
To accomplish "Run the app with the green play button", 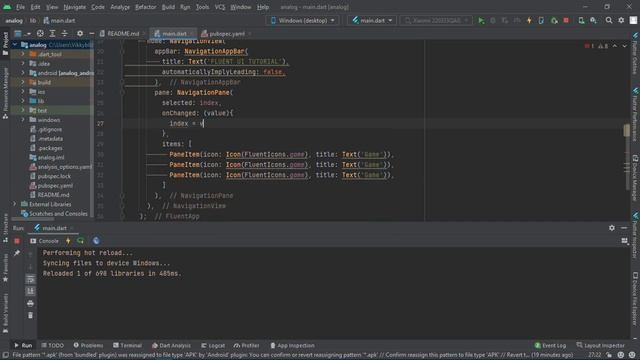I will click(x=481, y=20).
